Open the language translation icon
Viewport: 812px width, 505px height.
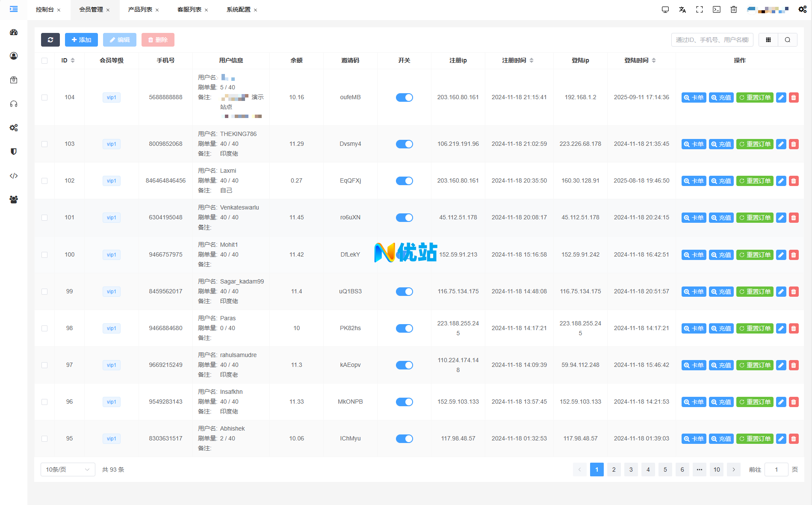(x=682, y=9)
